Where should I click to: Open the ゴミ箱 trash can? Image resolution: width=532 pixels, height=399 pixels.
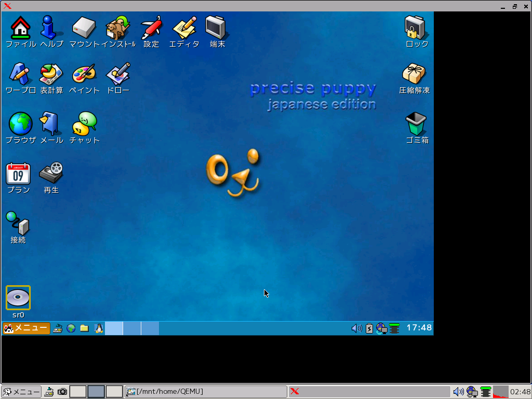(415, 125)
